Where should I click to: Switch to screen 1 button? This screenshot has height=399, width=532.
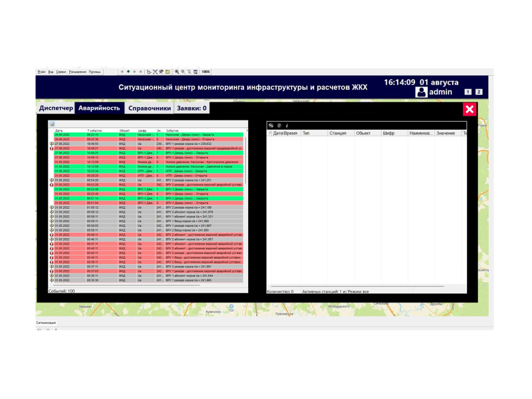tap(467, 92)
